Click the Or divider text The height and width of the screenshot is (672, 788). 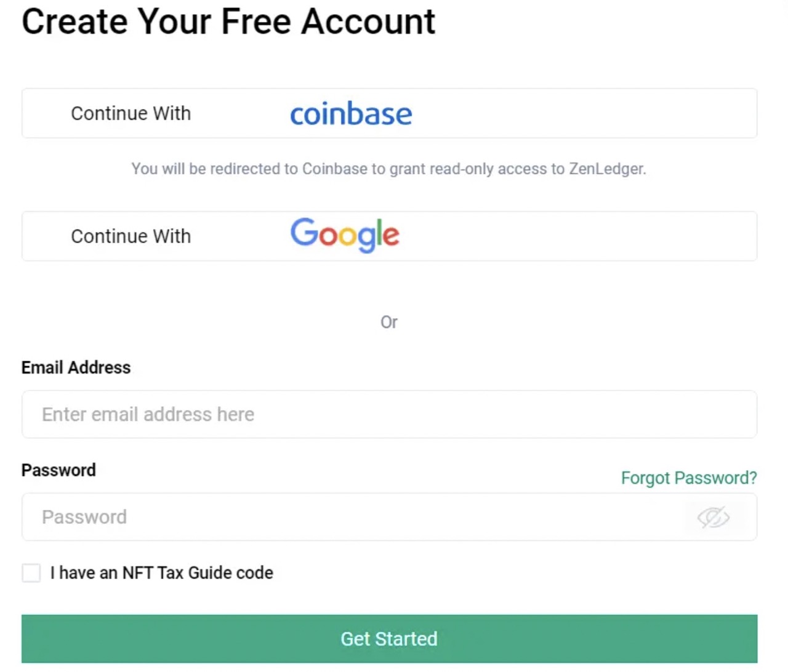tap(389, 322)
